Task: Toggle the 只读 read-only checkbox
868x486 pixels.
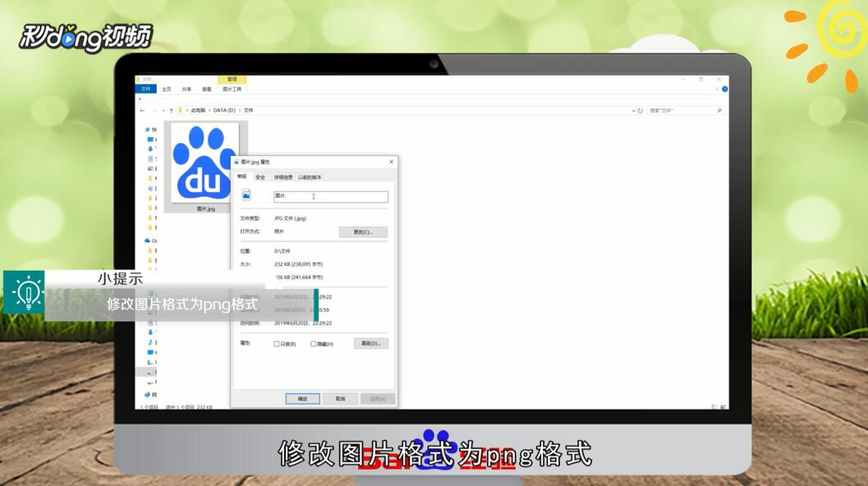Action: point(277,344)
